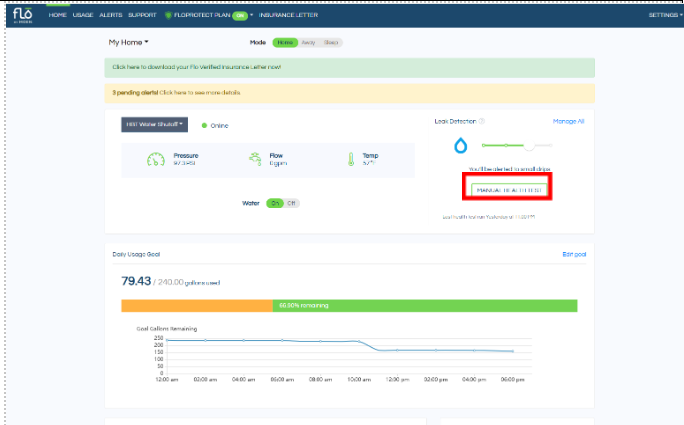Click the Edit goal link

pyautogui.click(x=573, y=255)
